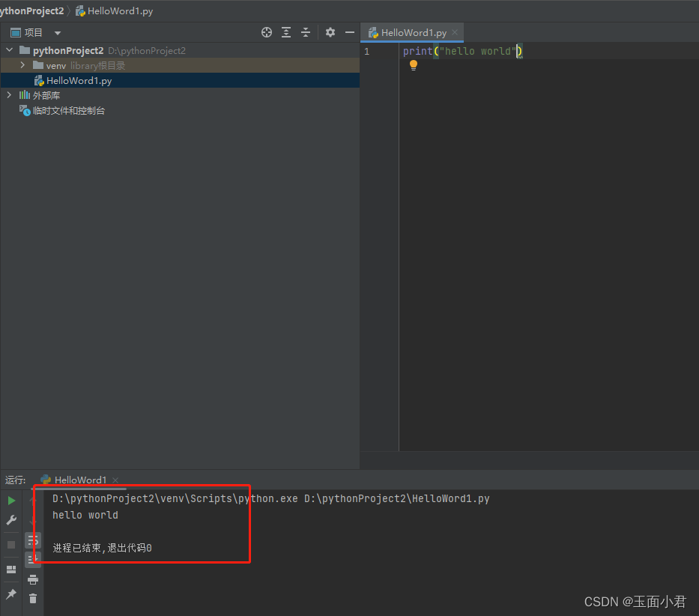
Task: Select 临时文件和控制台 in project tree
Action: pyautogui.click(x=69, y=111)
